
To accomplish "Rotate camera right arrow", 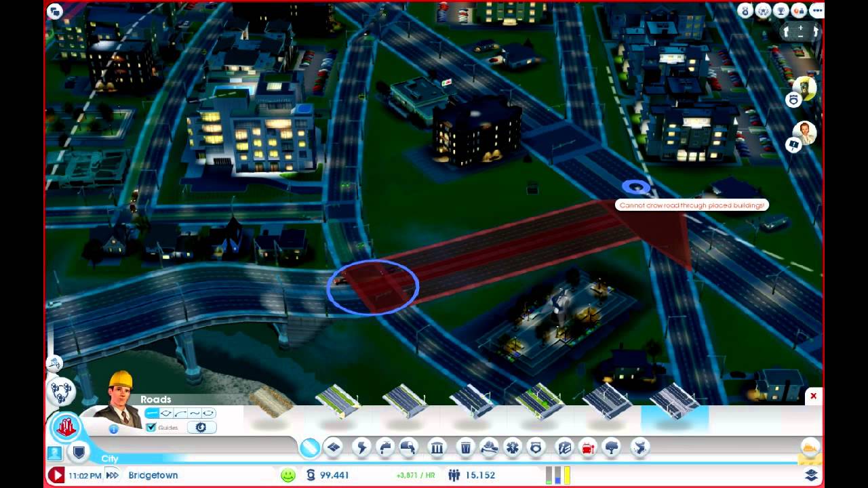I will pyautogui.click(x=815, y=31).
